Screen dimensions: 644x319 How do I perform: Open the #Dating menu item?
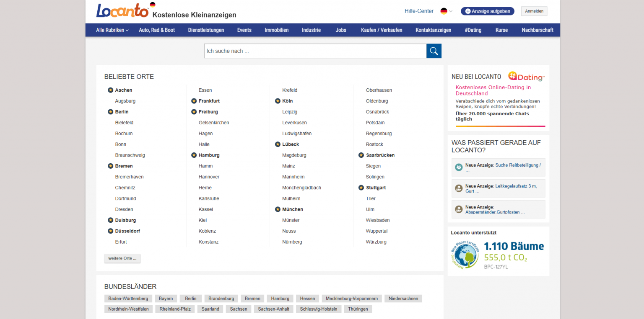tap(473, 30)
